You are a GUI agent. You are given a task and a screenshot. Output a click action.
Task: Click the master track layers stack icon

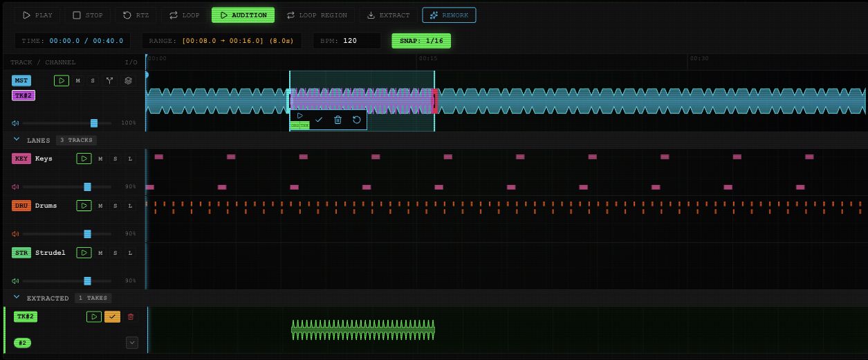(x=128, y=81)
